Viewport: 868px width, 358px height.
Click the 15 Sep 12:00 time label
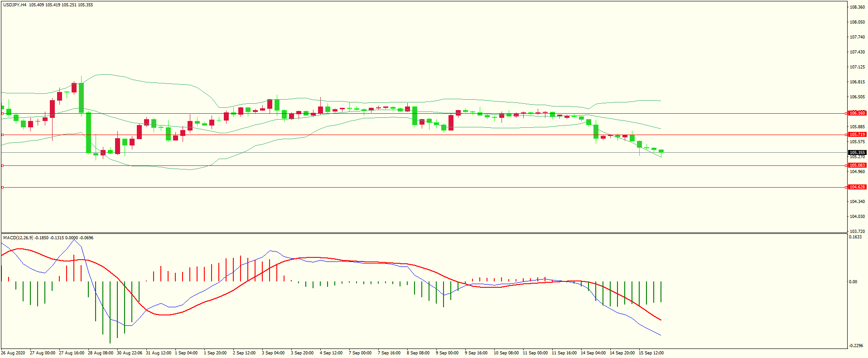tap(651, 353)
